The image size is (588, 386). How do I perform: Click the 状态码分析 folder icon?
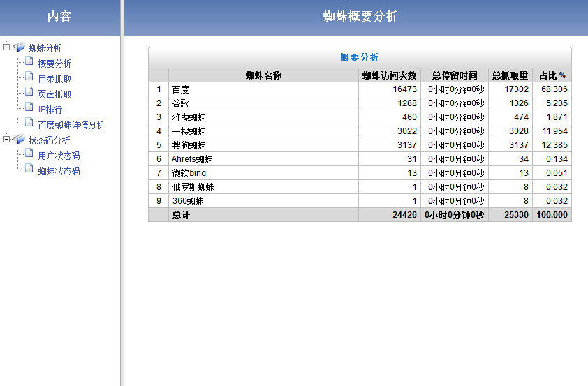point(19,140)
